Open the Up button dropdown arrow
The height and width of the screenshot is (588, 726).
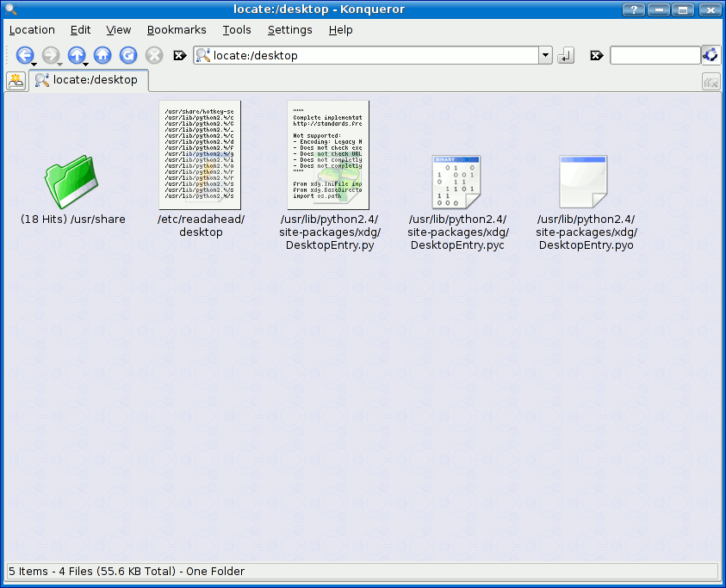85,65
